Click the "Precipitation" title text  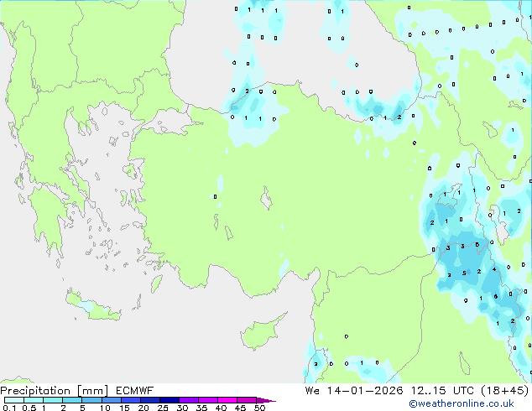point(35,391)
